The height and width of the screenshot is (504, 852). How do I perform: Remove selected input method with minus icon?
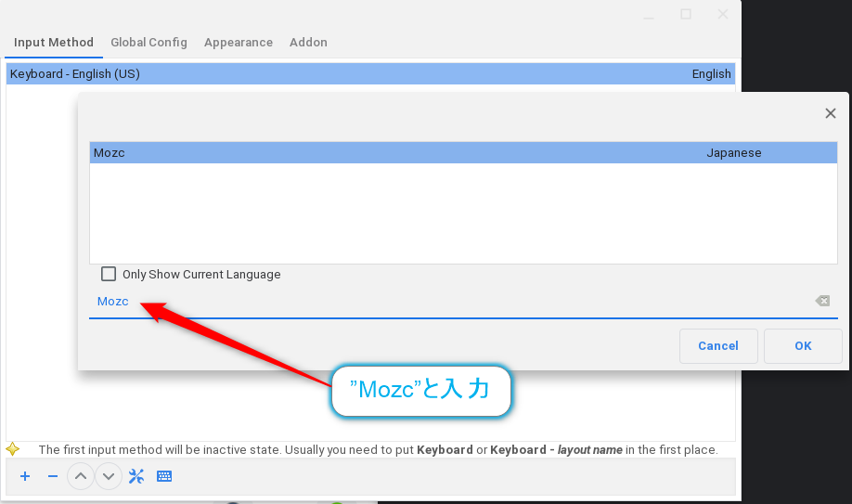[53, 476]
